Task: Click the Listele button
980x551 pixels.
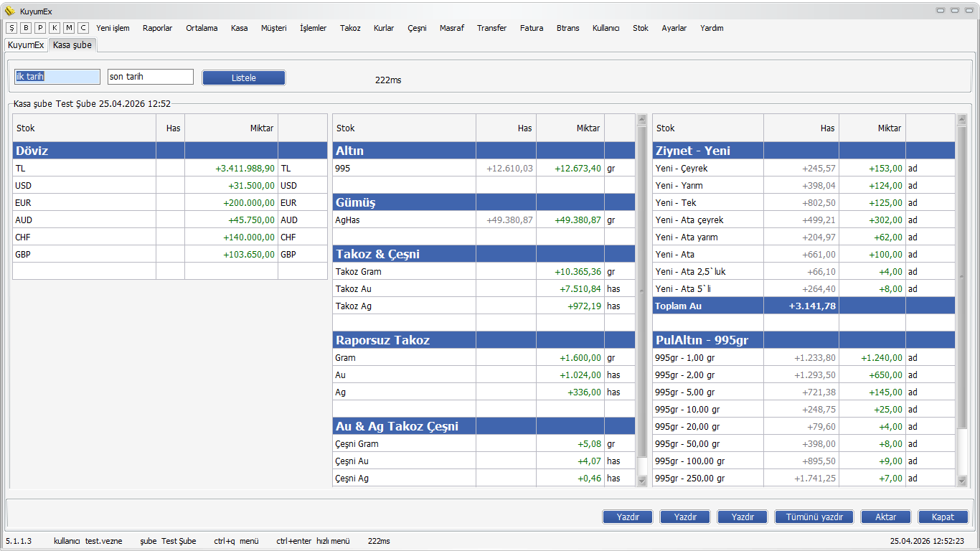Action: point(244,77)
